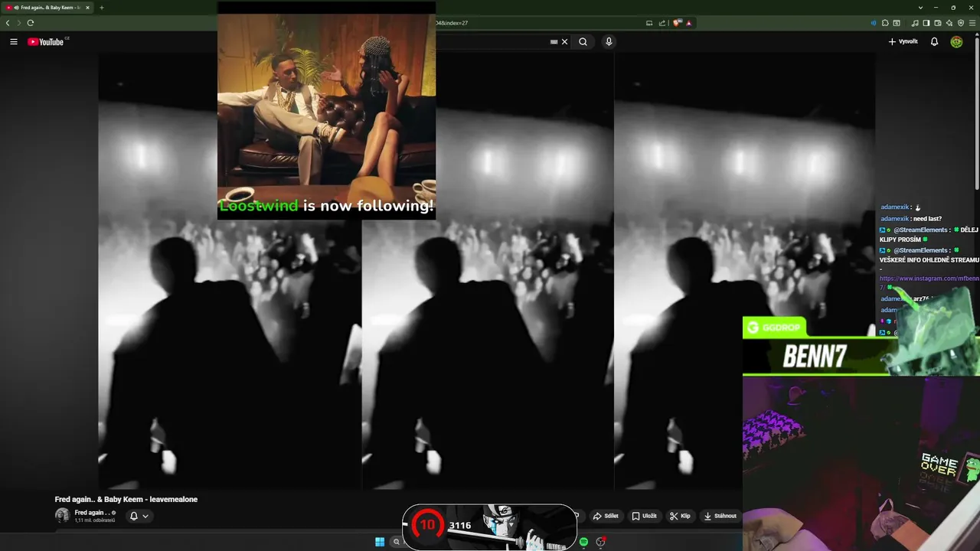The image size is (980, 551).
Task: Click the Klip clip button
Action: click(680, 516)
